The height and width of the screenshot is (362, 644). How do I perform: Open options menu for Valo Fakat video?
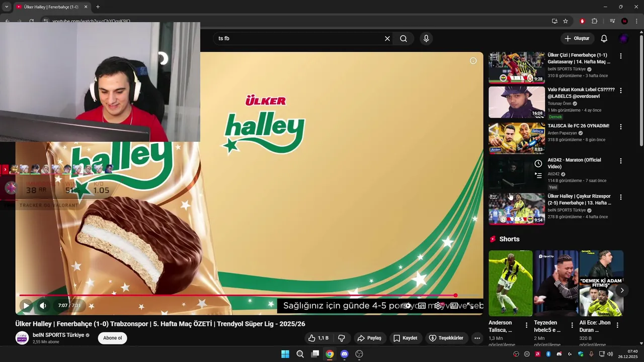coord(620,90)
